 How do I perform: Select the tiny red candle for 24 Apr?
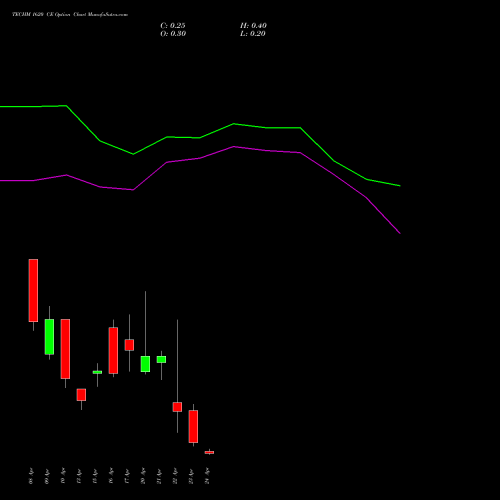click(x=209, y=452)
